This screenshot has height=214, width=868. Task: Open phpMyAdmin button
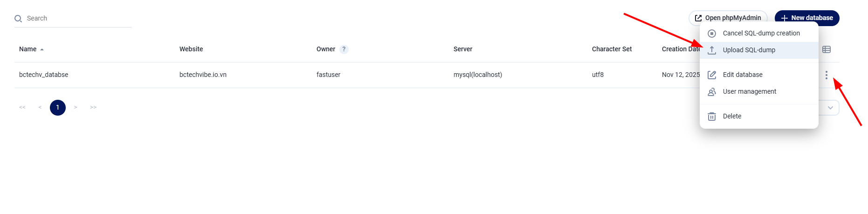(728, 18)
